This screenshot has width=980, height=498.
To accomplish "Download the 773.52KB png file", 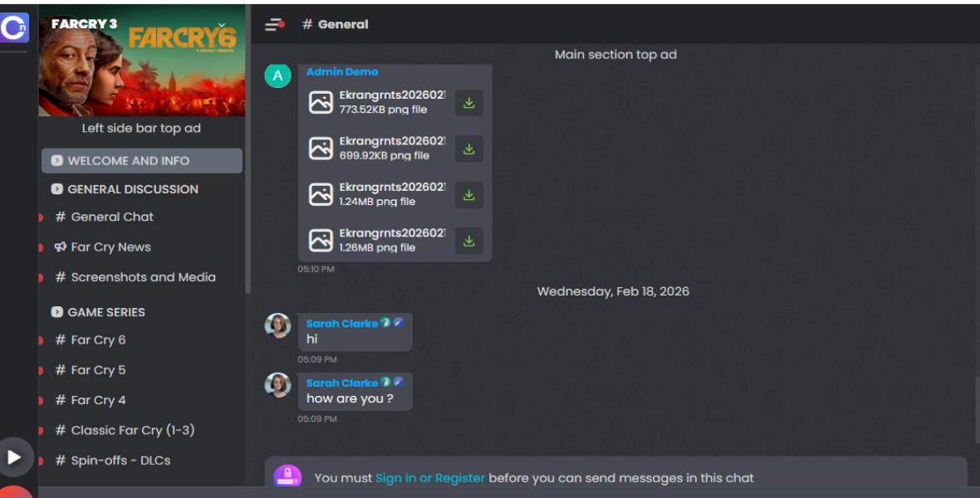I will coord(468,103).
